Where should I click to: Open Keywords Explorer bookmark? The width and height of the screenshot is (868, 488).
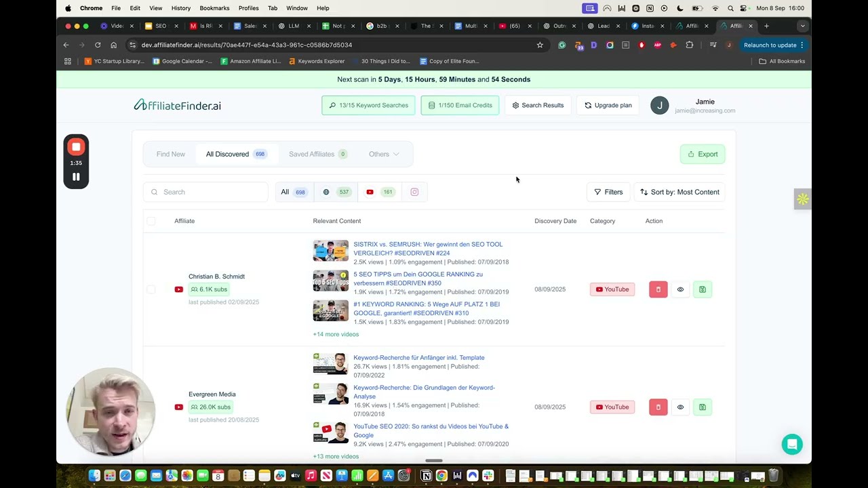click(x=317, y=61)
